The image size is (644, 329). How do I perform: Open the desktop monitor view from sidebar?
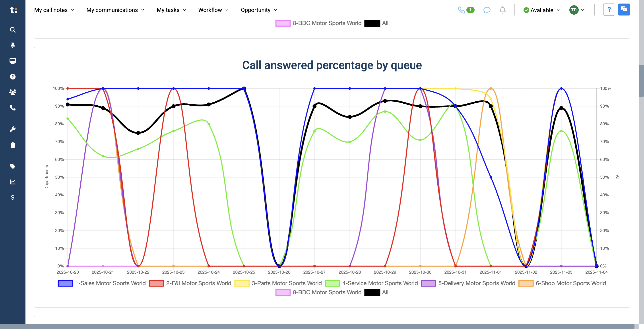12,61
